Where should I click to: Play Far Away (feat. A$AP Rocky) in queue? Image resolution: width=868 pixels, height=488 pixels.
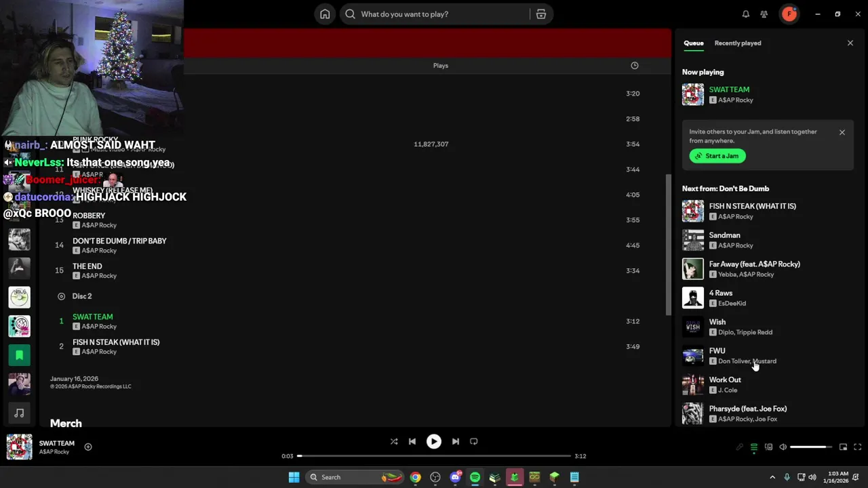[768, 269]
